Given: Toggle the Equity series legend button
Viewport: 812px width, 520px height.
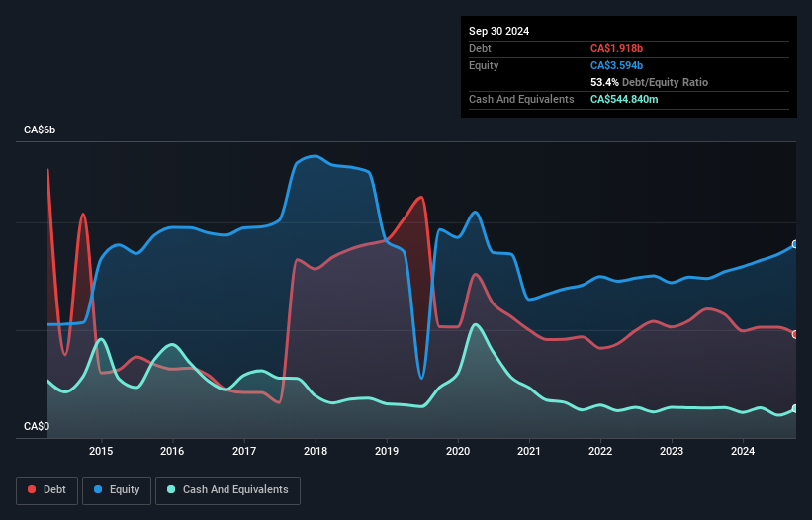Looking at the screenshot, I should tap(117, 490).
